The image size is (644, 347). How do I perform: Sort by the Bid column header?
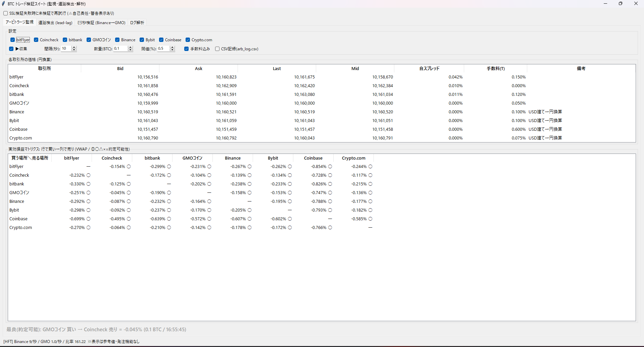tap(120, 68)
